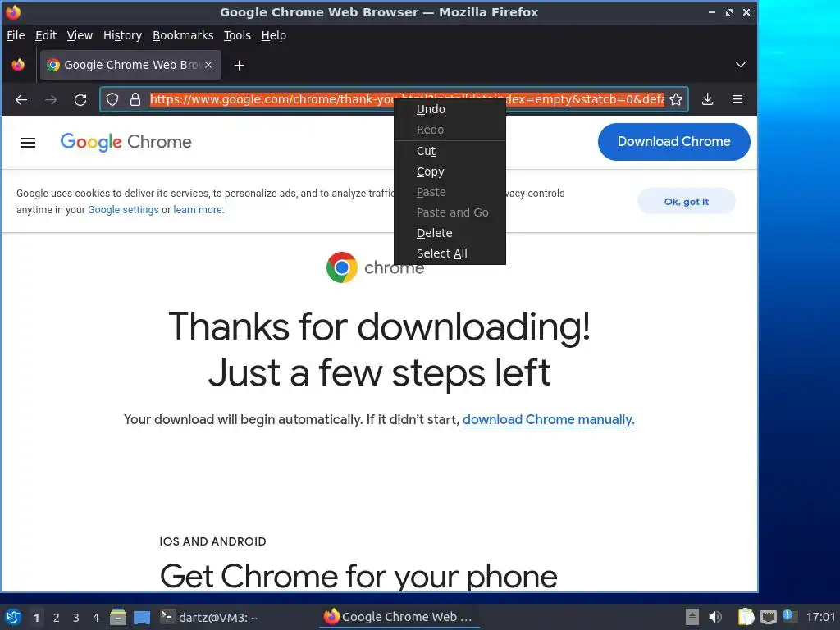Open the downloads panel icon

708,99
